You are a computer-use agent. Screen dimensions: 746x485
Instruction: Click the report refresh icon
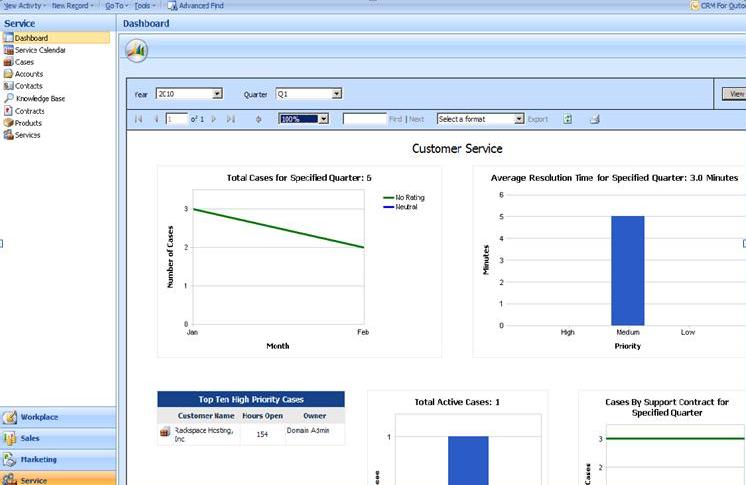(x=568, y=119)
